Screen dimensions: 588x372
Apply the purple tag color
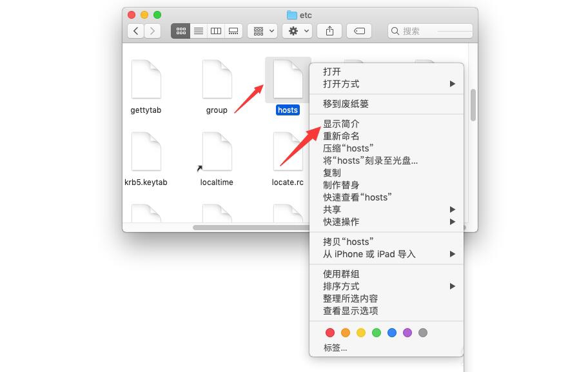pyautogui.click(x=407, y=333)
